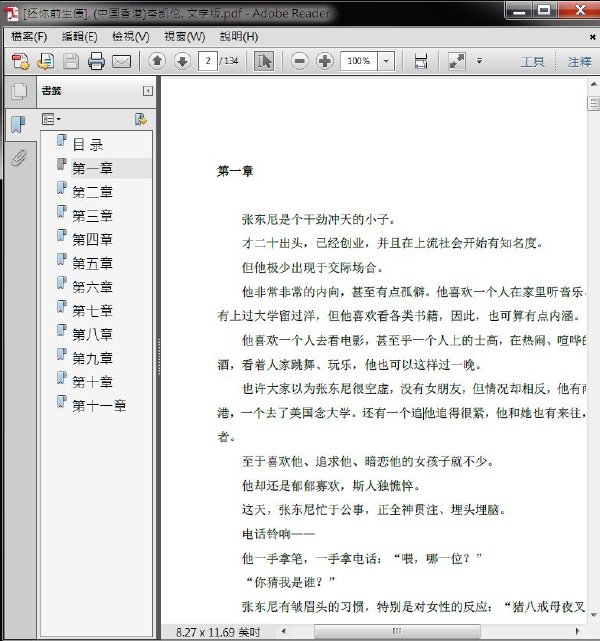Collapse the bookmarks panel arrow button

(148, 91)
